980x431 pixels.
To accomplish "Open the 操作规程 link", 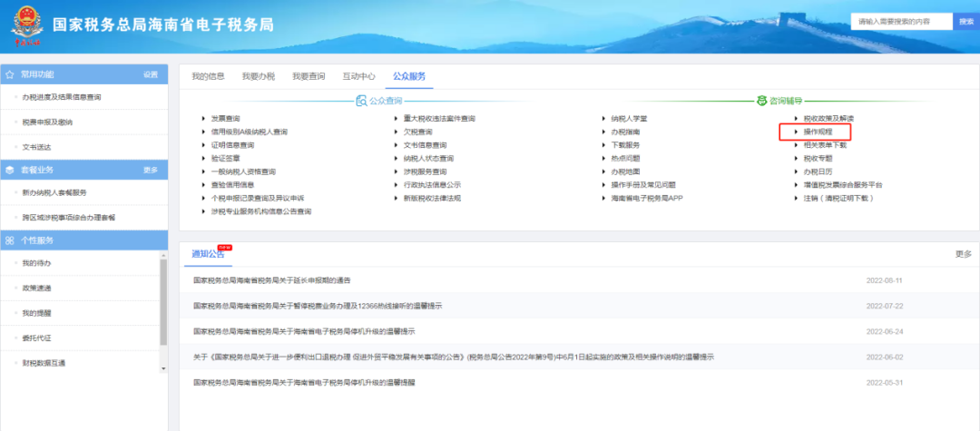I will tap(818, 132).
